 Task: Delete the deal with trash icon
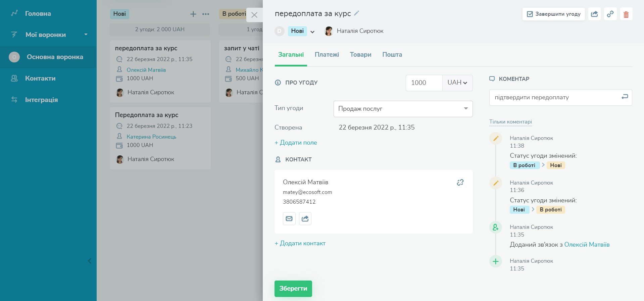coord(626,14)
